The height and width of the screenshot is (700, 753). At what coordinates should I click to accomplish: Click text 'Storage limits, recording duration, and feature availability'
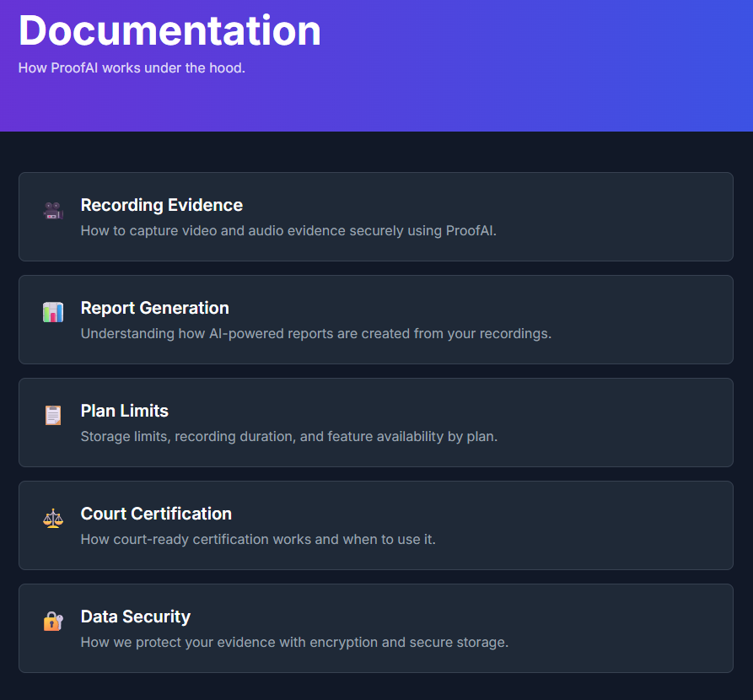[262, 436]
